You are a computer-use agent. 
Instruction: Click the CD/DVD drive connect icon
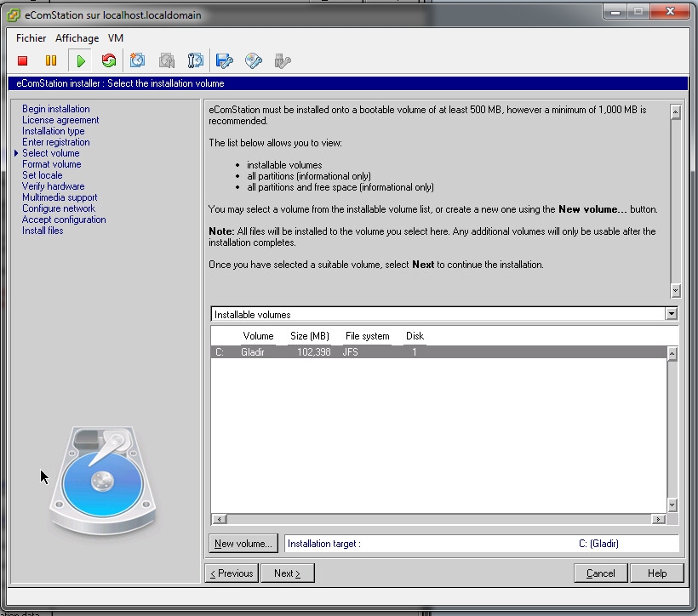(x=253, y=60)
